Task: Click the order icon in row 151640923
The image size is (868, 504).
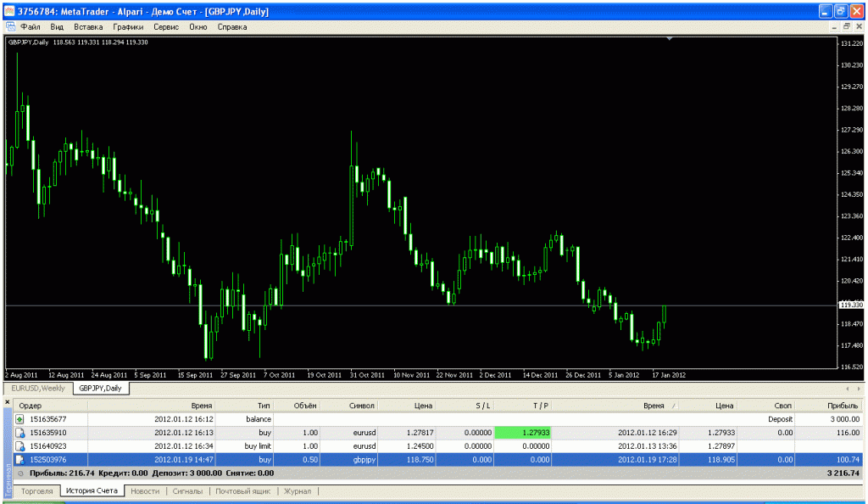Action: (19, 445)
